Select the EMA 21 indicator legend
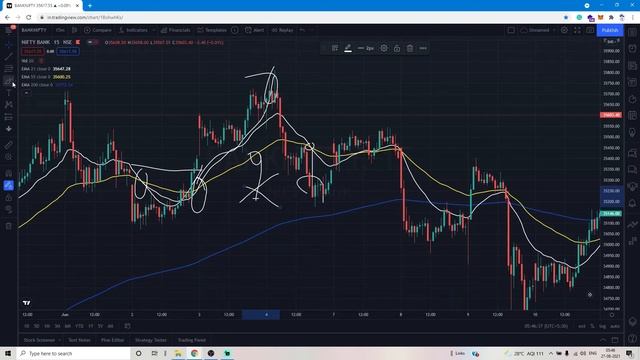640x360 pixels. [x=46, y=69]
